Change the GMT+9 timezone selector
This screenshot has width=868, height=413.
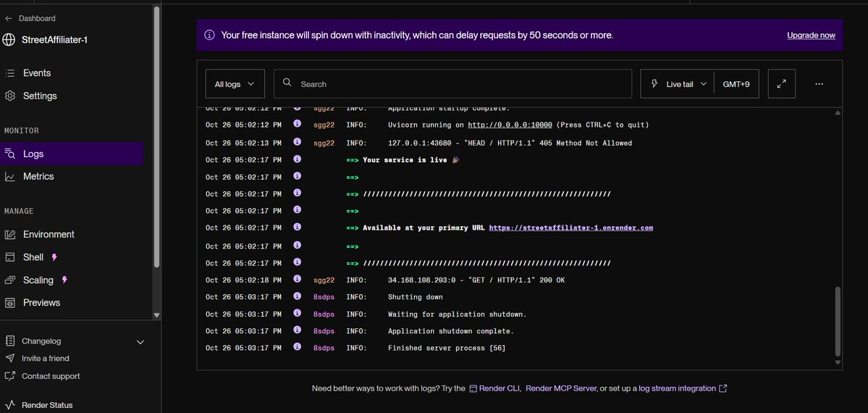coord(736,84)
